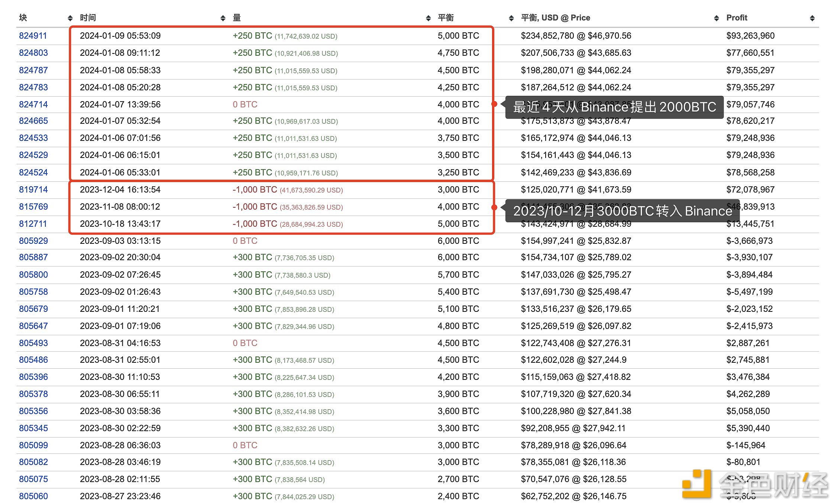Select value $234,852,780 @ $46,970.56
This screenshot has width=834, height=504.
point(576,36)
